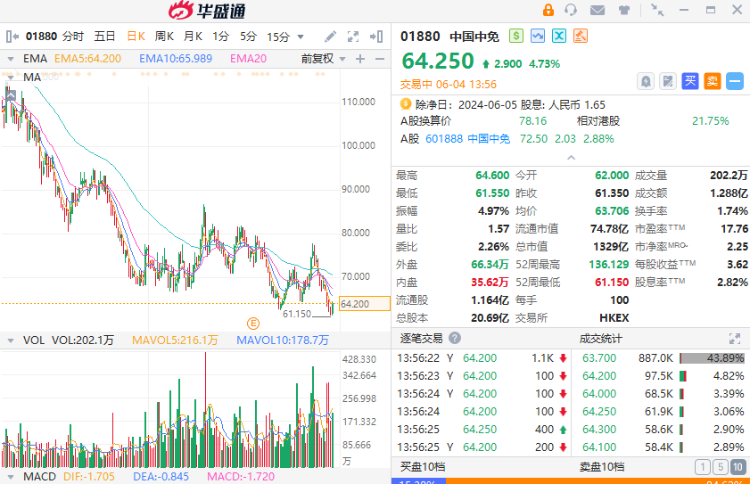
Task: Click the 相对港股 21.75% value
Action: 710,121
